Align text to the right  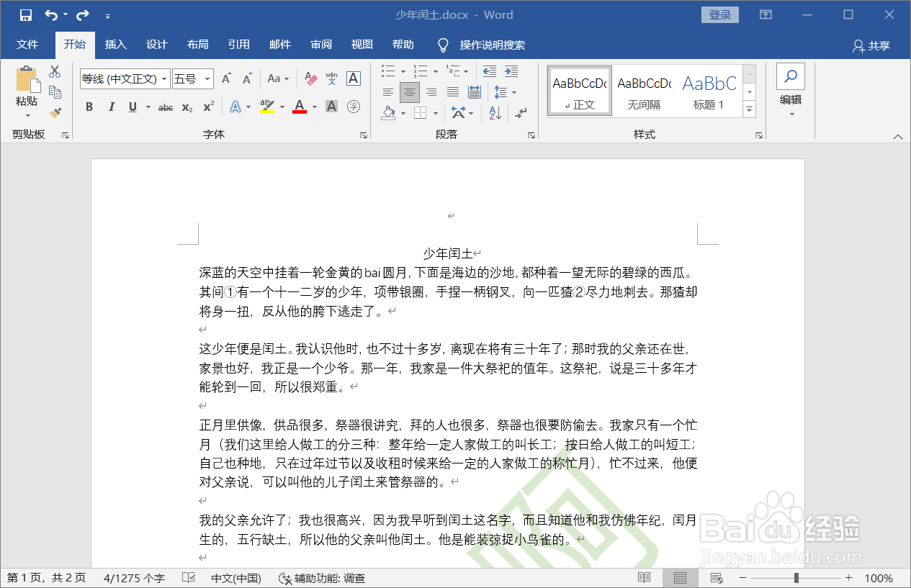point(431,92)
